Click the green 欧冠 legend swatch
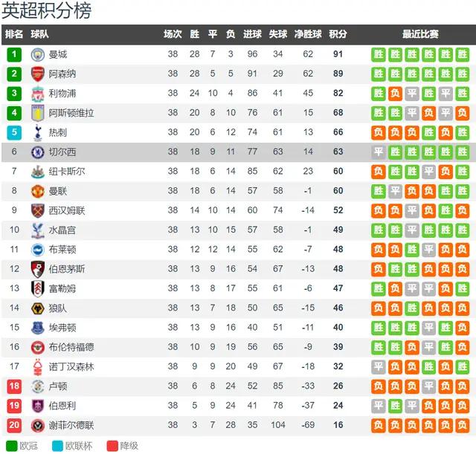476x454 pixels. pyautogui.click(x=12, y=446)
